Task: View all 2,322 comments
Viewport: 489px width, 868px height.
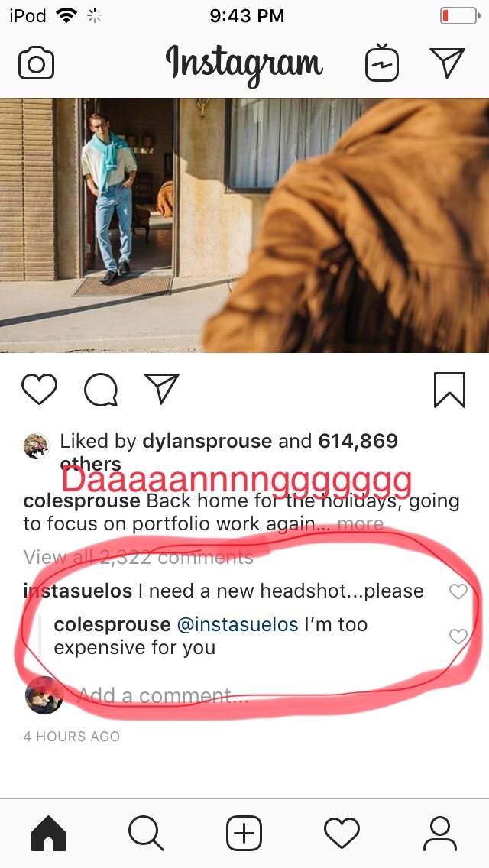Action: coord(138,558)
